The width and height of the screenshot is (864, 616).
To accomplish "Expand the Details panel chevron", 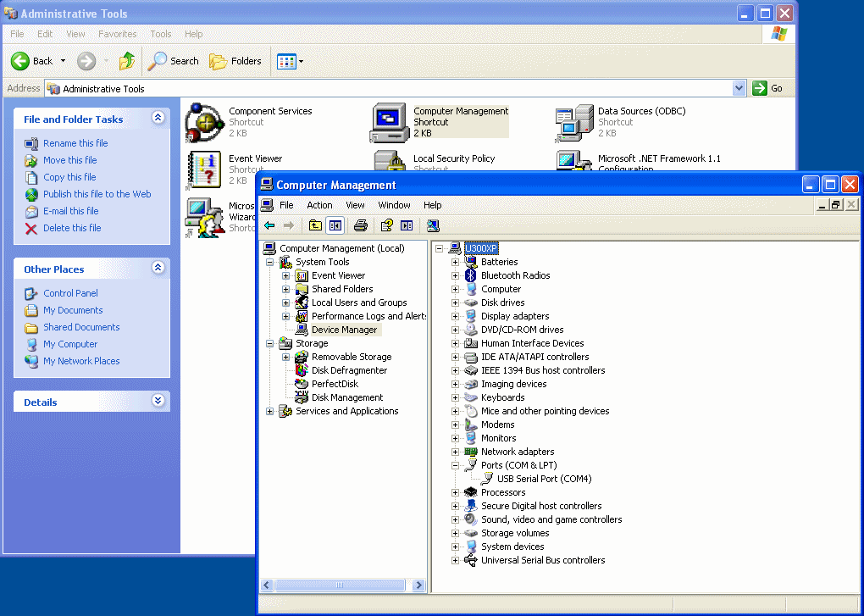I will coord(158,401).
